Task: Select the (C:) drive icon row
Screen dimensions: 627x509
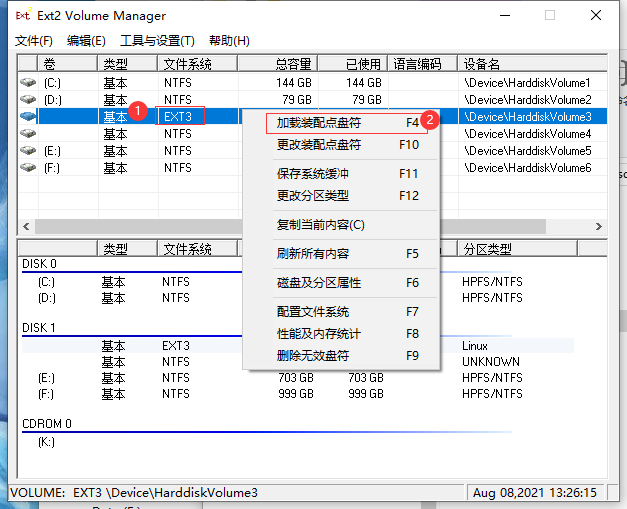Action: click(28, 83)
